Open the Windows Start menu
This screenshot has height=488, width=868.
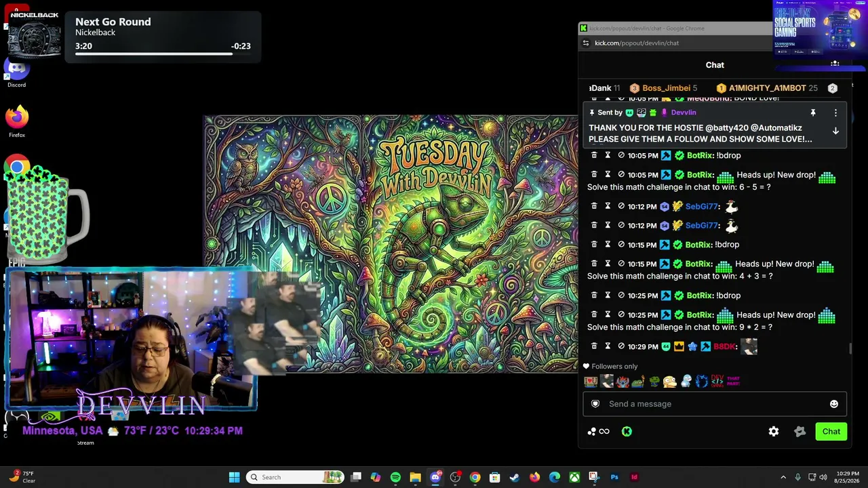(x=234, y=477)
